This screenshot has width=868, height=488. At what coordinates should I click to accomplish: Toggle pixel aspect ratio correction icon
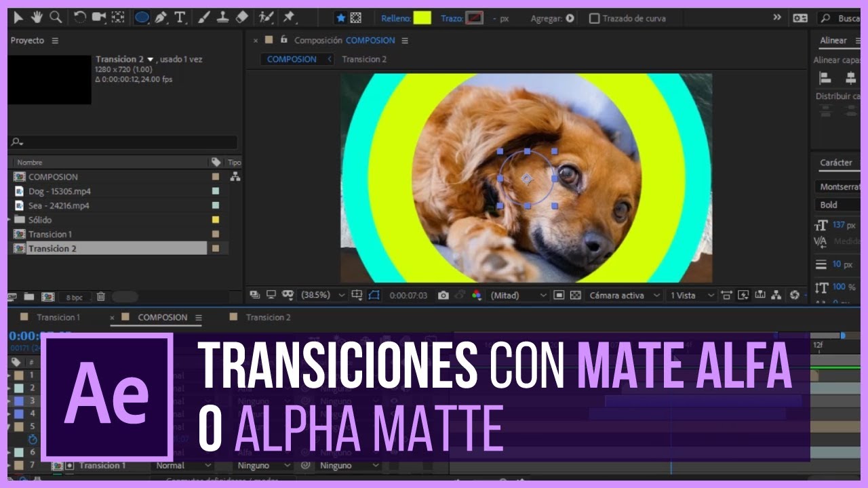point(726,296)
